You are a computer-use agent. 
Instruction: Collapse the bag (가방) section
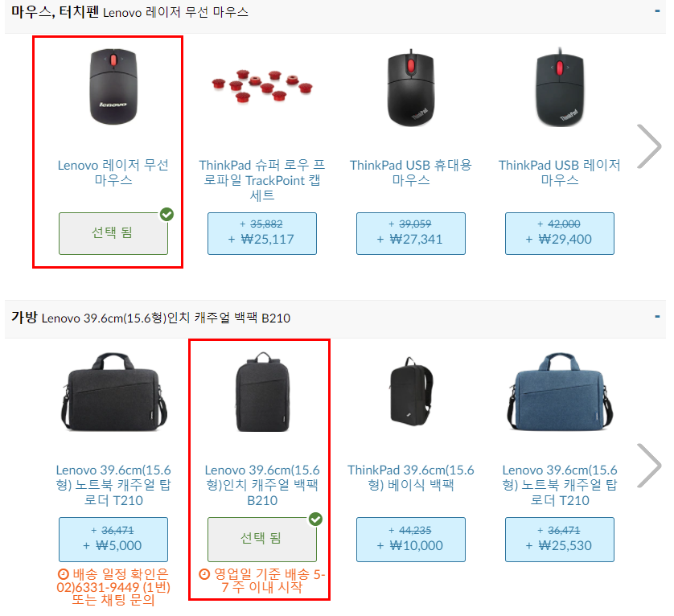pyautogui.click(x=657, y=317)
